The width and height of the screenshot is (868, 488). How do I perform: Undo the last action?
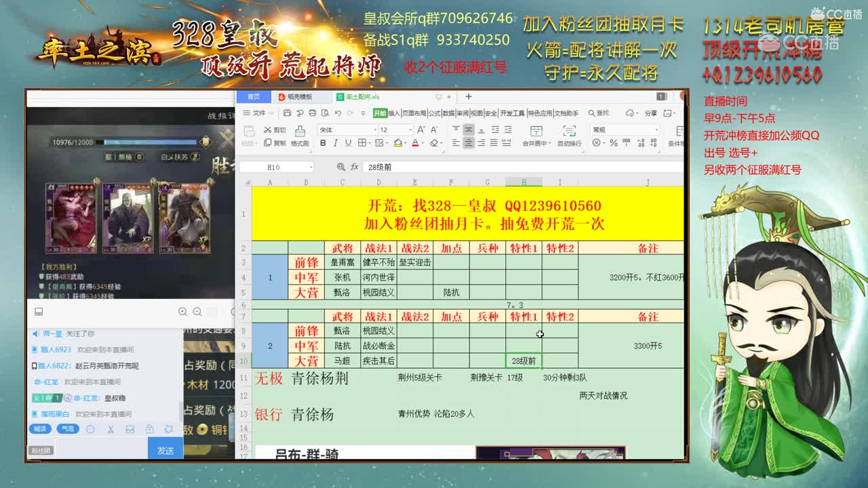click(x=338, y=113)
